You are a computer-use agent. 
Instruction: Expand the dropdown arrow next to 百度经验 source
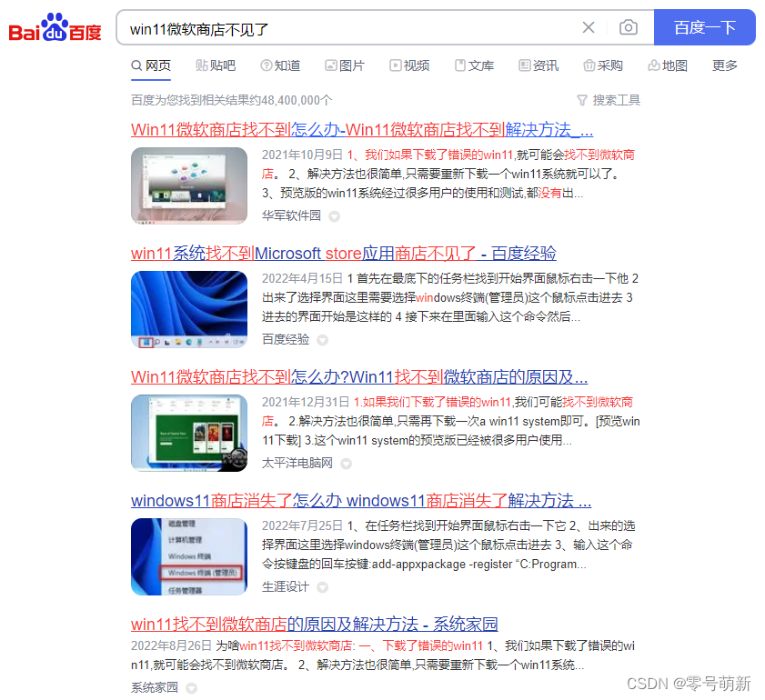click(x=323, y=340)
